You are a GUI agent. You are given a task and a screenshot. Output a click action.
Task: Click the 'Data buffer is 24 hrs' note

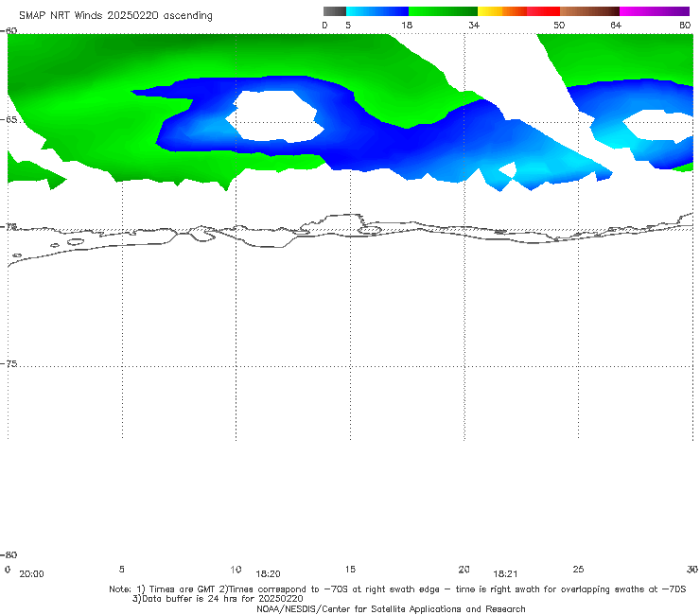point(218,599)
